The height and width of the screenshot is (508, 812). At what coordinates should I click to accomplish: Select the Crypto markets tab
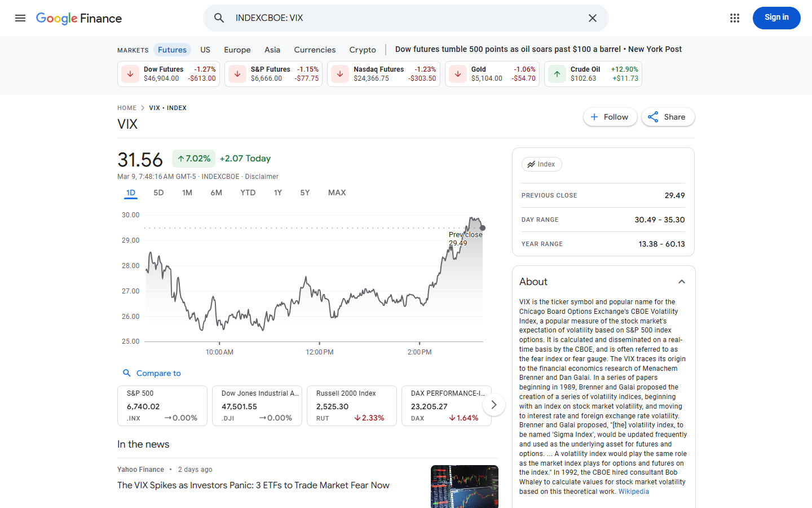click(x=363, y=50)
